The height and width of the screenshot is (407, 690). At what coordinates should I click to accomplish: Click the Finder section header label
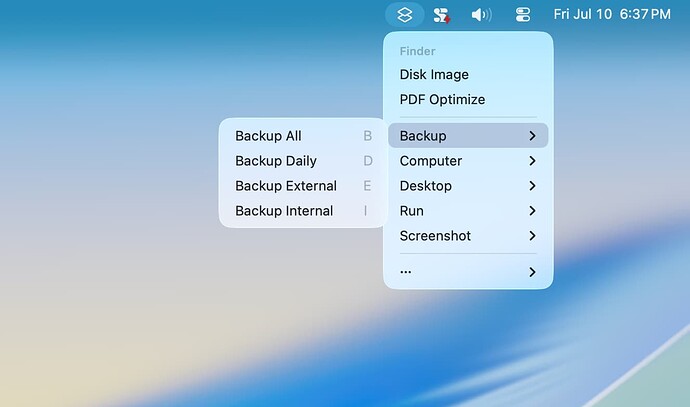[x=417, y=51]
